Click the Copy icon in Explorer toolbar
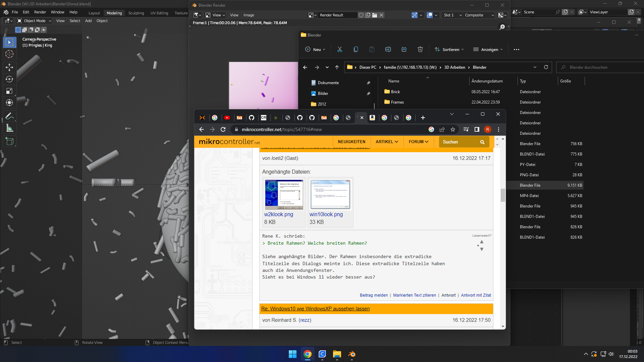This screenshot has width=644, height=362. coord(356,49)
